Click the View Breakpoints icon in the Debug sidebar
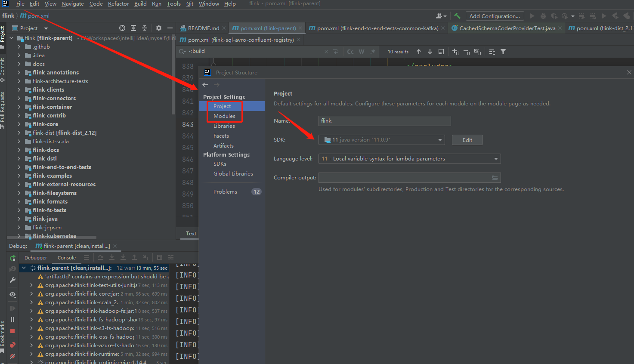Screen dimensions: 634x364 click(12, 345)
